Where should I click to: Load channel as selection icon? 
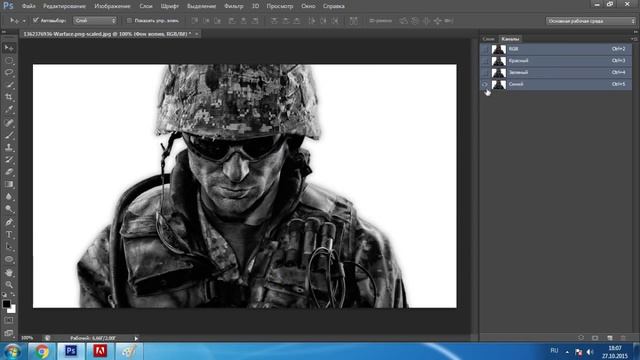coord(581,338)
